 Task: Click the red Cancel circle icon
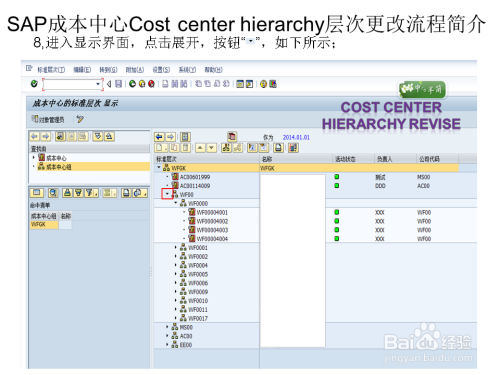pyautogui.click(x=151, y=84)
